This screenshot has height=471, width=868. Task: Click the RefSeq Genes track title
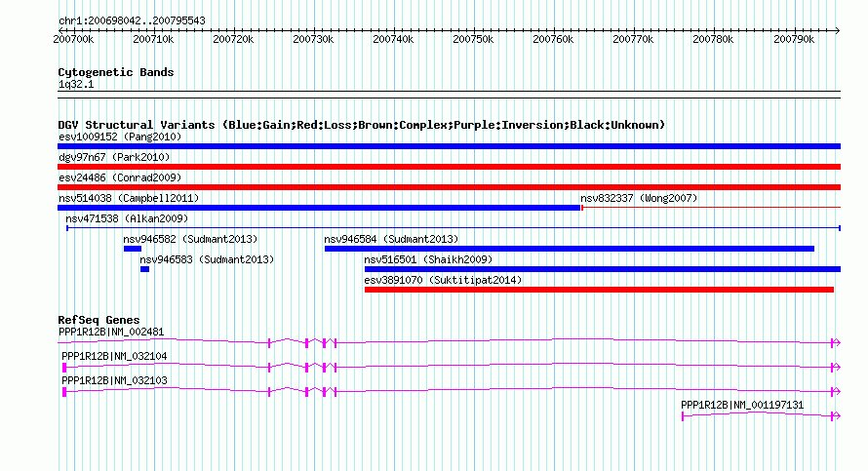coord(99,320)
